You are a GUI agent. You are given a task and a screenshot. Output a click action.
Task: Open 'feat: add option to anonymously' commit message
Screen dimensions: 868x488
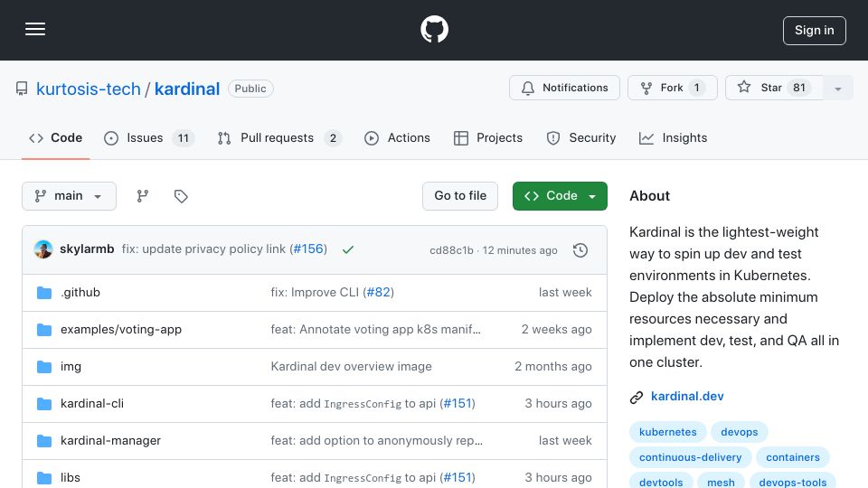click(376, 440)
